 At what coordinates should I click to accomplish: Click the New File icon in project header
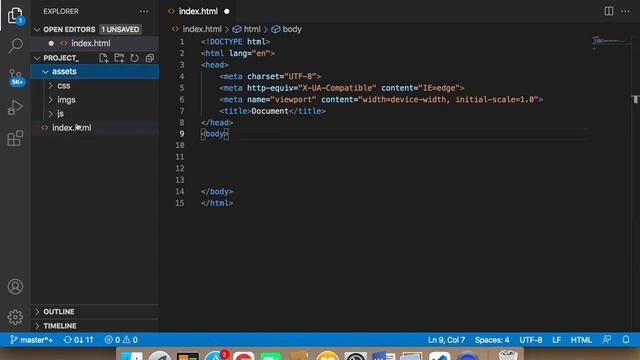104,58
